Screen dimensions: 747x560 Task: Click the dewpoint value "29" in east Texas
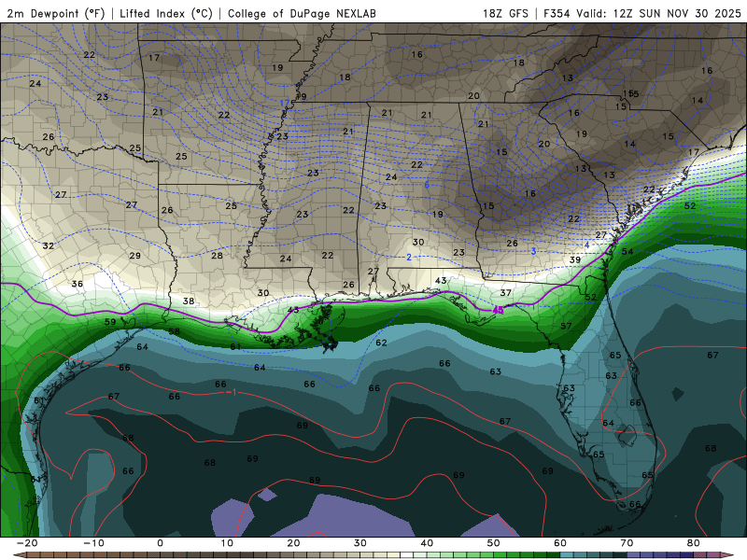pos(134,256)
